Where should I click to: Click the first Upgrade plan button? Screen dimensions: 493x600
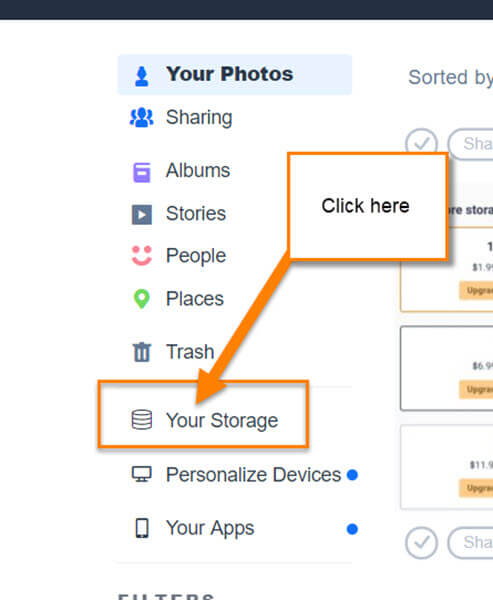click(x=476, y=291)
